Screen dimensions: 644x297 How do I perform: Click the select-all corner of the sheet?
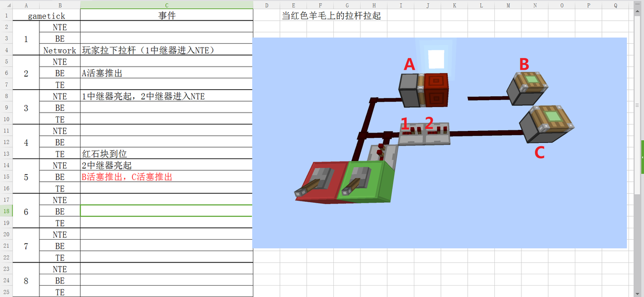(x=6, y=5)
